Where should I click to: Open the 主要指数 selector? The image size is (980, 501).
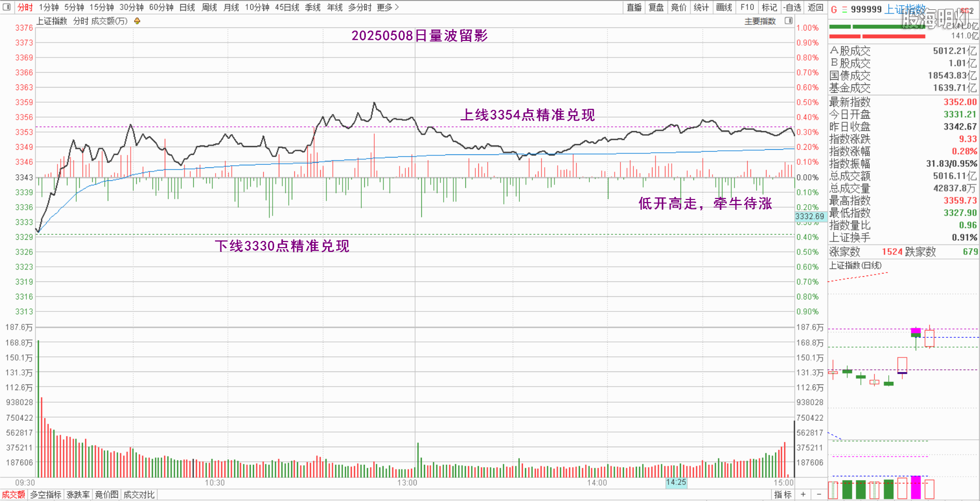point(760,21)
